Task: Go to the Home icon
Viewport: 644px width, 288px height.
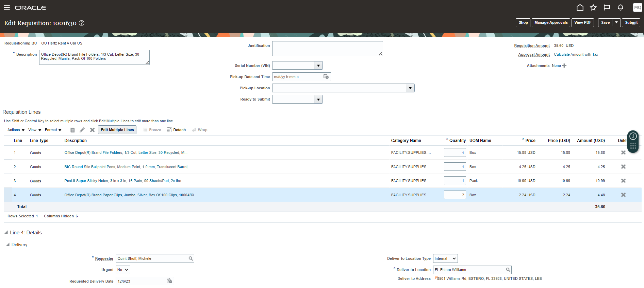Action: (580, 7)
